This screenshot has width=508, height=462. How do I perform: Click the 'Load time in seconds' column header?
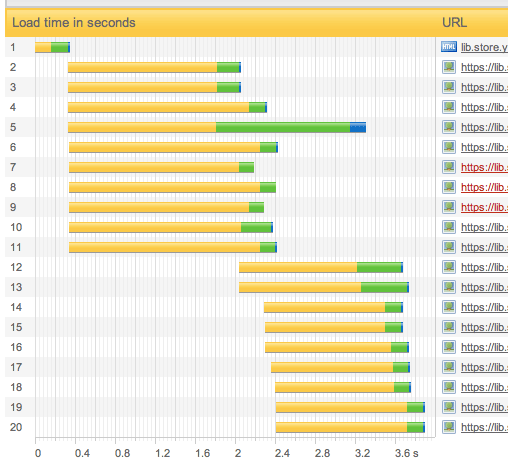(x=74, y=23)
